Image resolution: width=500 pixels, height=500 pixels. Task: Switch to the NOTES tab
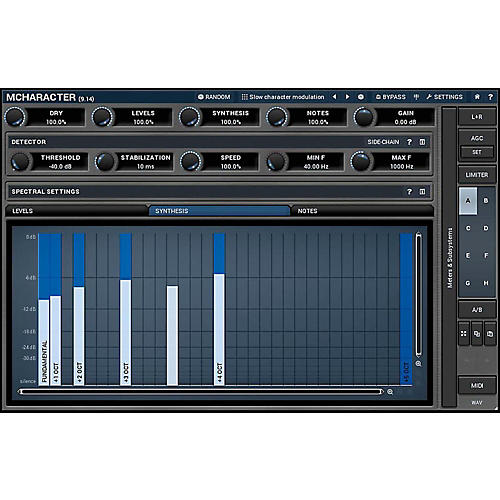(x=362, y=211)
